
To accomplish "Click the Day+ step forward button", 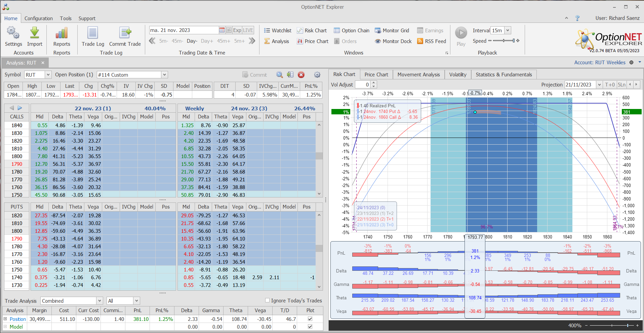I will (x=207, y=41).
